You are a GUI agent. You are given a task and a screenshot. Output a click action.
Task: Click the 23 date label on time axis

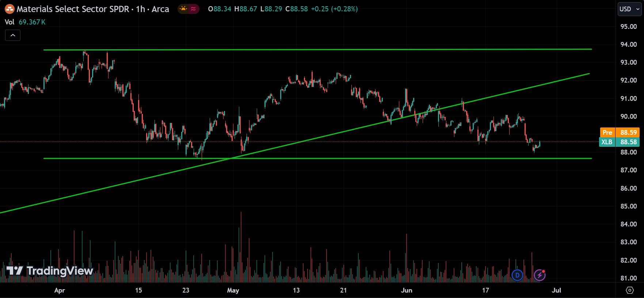click(186, 290)
